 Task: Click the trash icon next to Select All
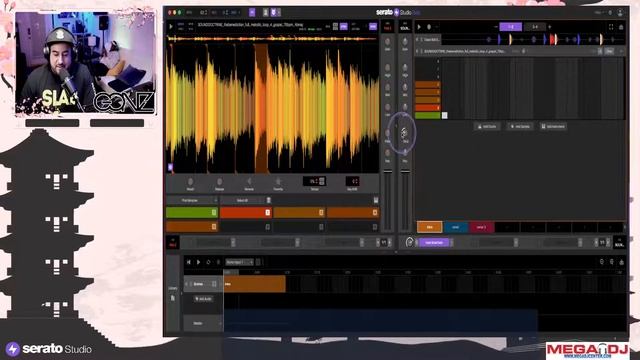coord(269,200)
